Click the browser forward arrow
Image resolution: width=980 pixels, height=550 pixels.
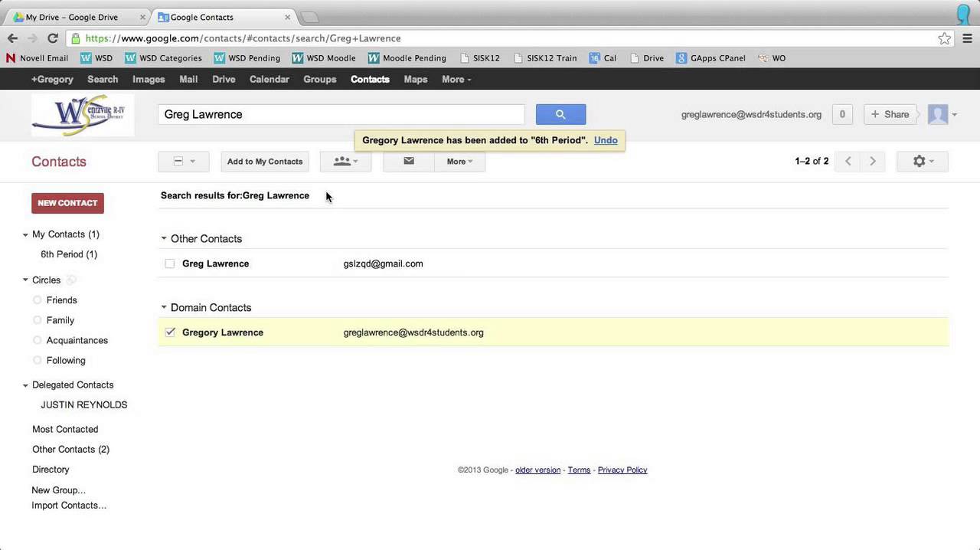(32, 38)
